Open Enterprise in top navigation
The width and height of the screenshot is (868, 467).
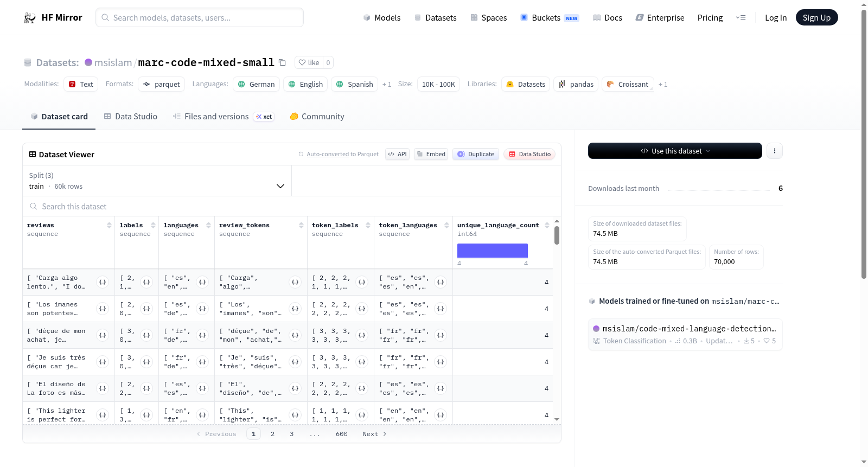point(660,18)
